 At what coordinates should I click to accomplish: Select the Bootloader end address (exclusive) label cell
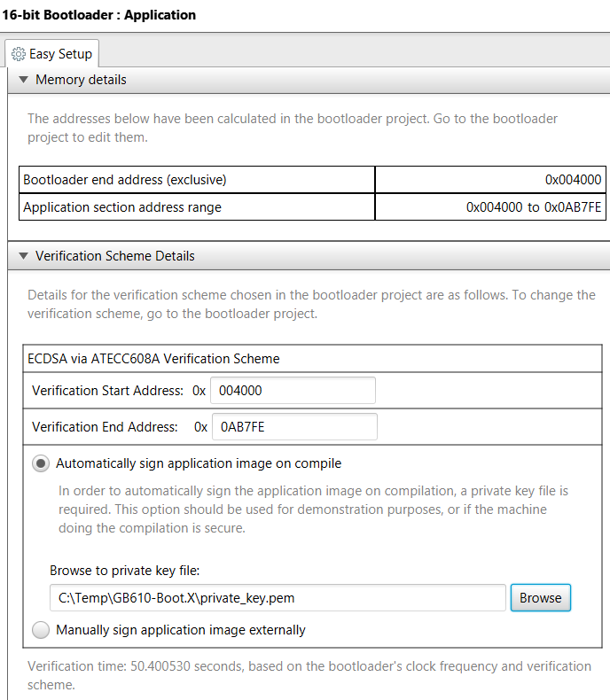pyautogui.click(x=125, y=180)
